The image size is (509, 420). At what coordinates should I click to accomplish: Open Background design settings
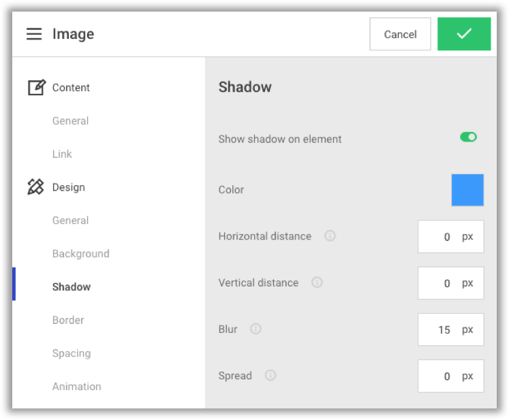click(81, 254)
